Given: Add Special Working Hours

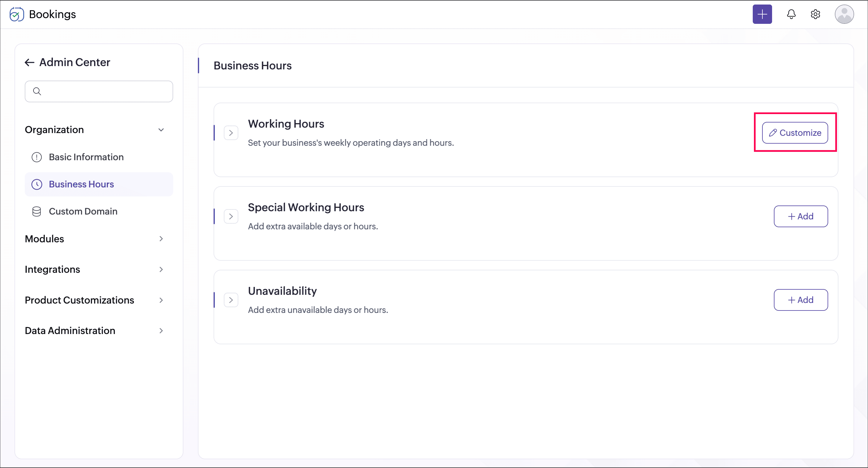Looking at the screenshot, I should [801, 216].
